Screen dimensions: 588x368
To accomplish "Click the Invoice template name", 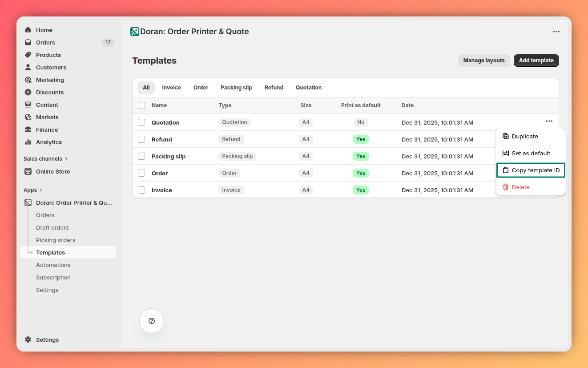I will pos(161,190).
